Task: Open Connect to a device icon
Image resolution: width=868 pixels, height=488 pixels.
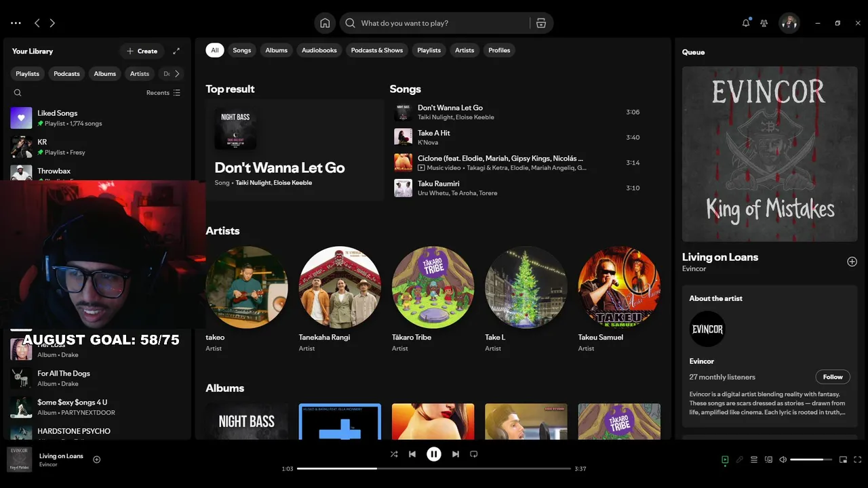Action: click(x=768, y=460)
